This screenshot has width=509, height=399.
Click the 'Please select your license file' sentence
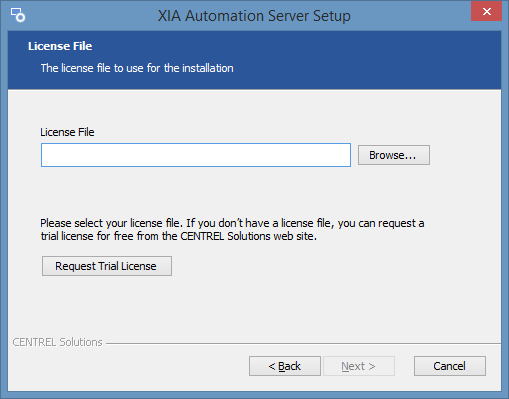tap(112, 223)
